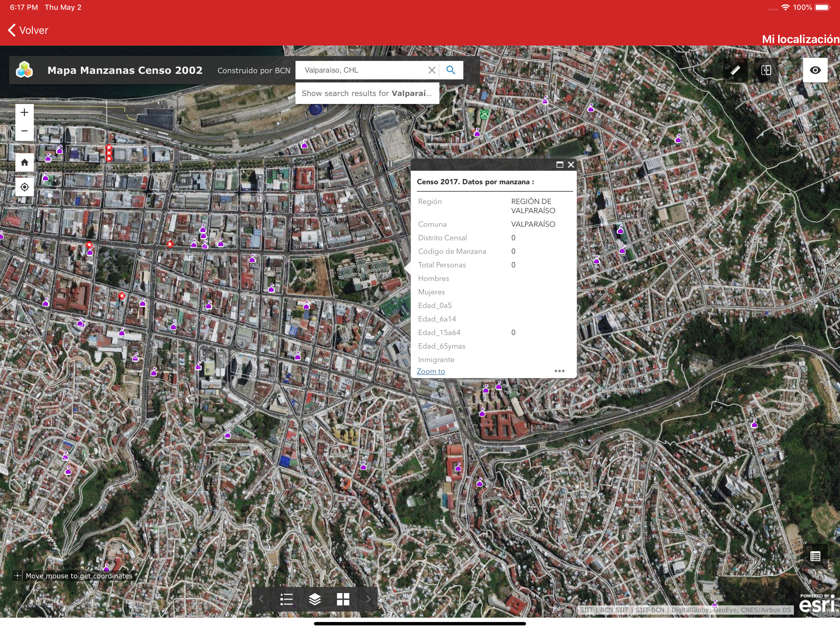Open the layer list widget
Image resolution: width=840 pixels, height=630 pixels.
(x=315, y=599)
